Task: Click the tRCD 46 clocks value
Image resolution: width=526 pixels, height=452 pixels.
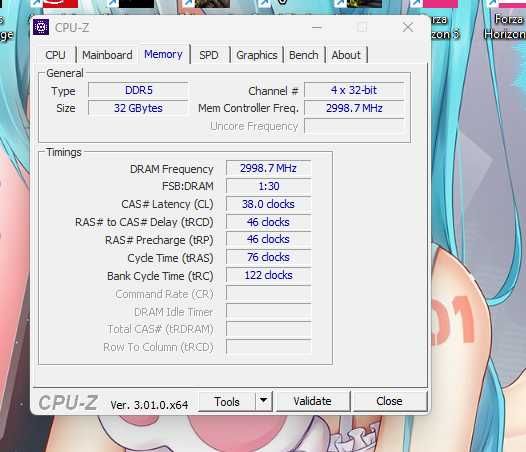Action: click(268, 222)
